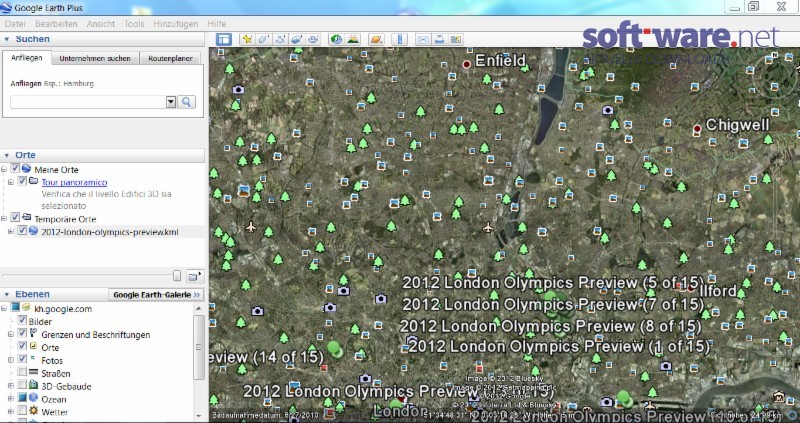The height and width of the screenshot is (423, 800).
Task: Record a tour with the camera icon
Action: pos(313,39)
